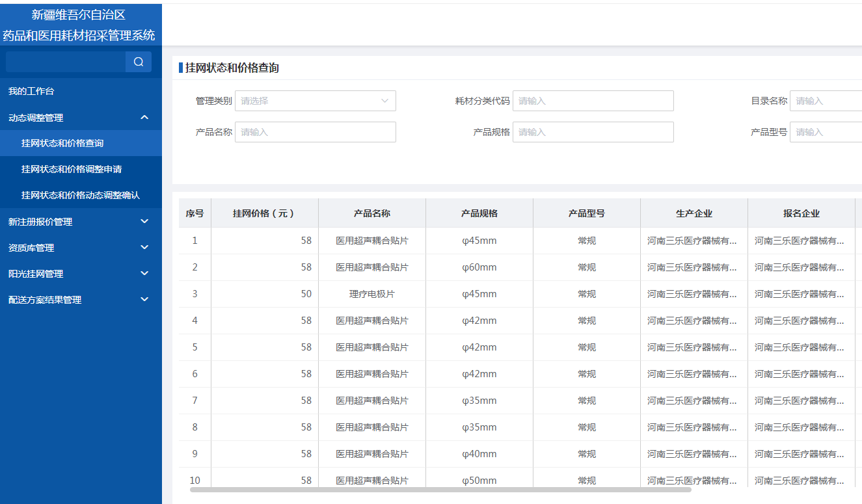Image resolution: width=862 pixels, height=504 pixels.
Task: Click the 目录名称 input field
Action: (826, 101)
